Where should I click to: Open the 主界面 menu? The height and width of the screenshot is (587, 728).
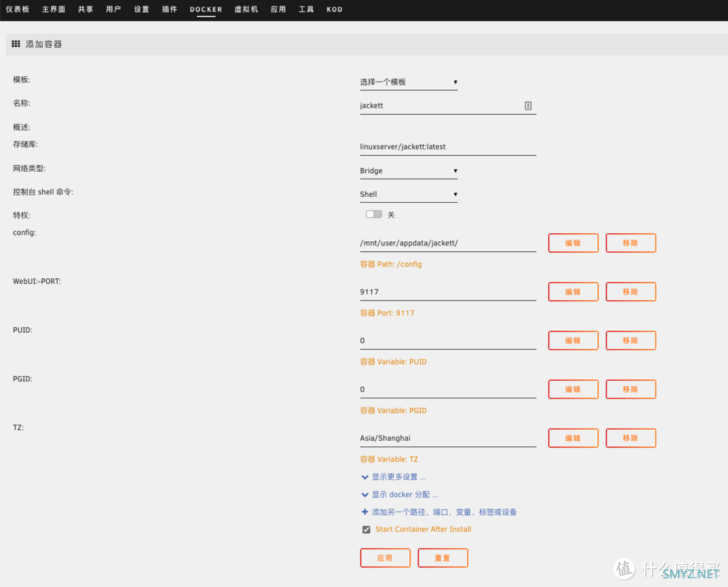click(53, 9)
